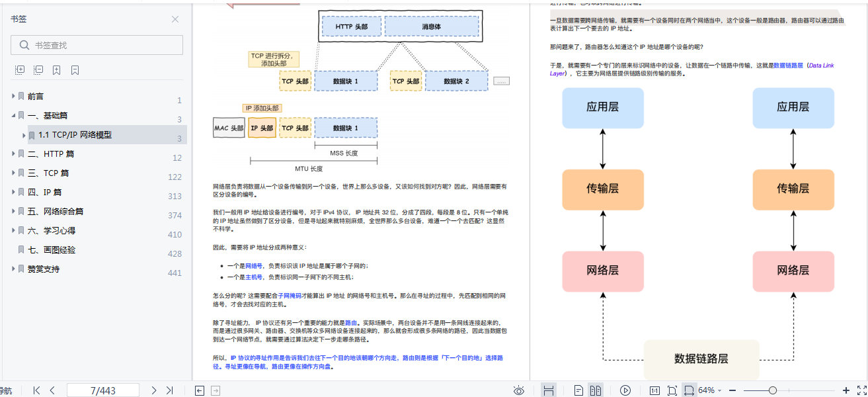Collapse the 一、基础篇 bookmark
Image resolution: width=868 pixels, height=397 pixels.
point(13,115)
